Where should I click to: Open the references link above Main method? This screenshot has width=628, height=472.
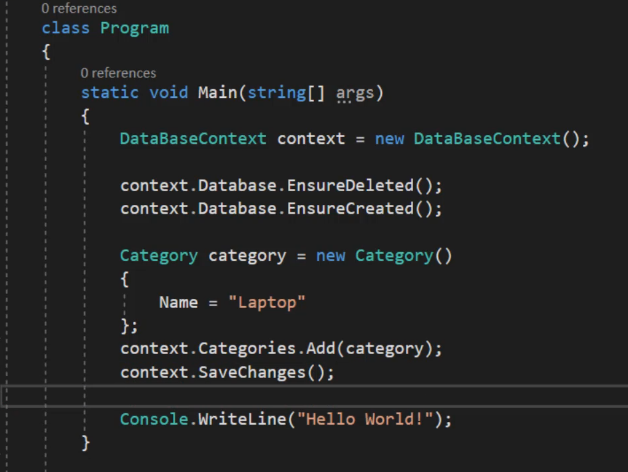coord(118,73)
